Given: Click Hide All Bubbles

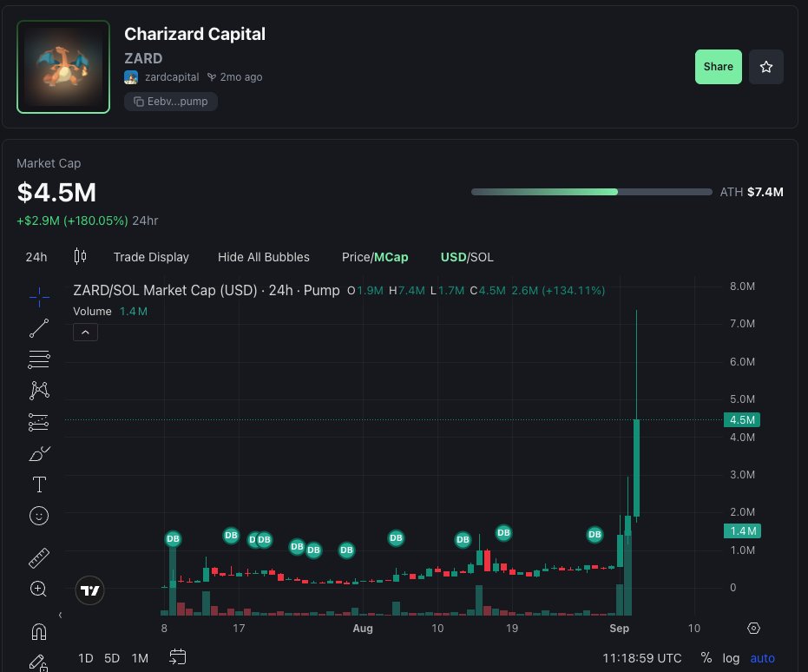Looking at the screenshot, I should tap(263, 257).
